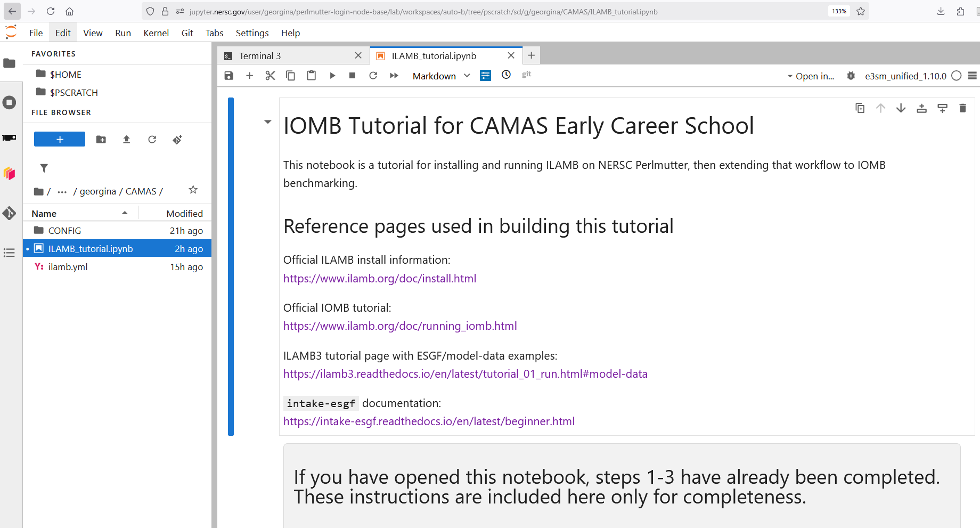Toggle favorite star for CAMAS folder

193,190
